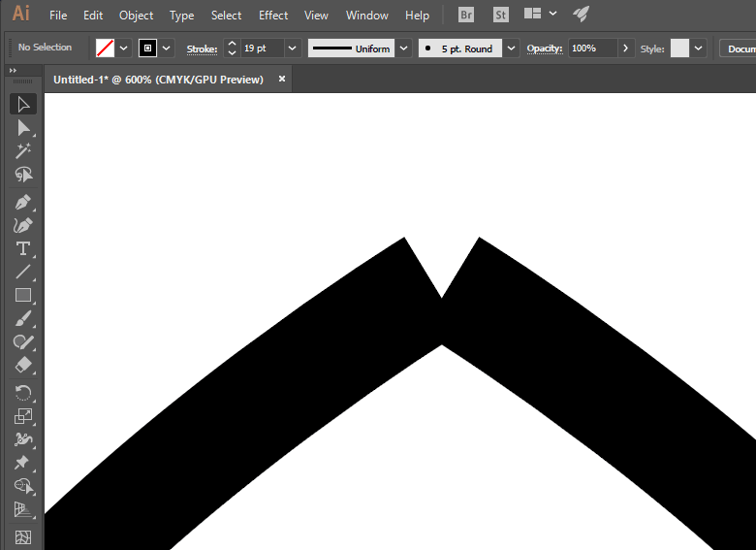This screenshot has width=756, height=550.
Task: Select the Direct Selection tool
Action: [x=23, y=128]
